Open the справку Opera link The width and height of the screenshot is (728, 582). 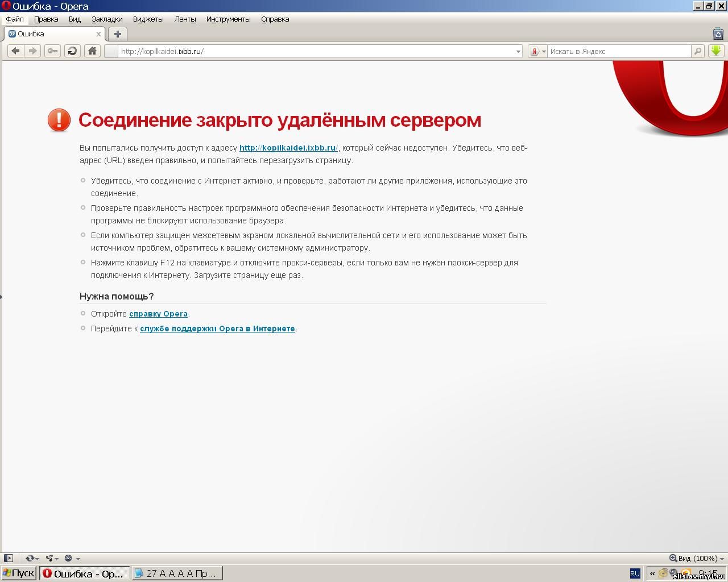point(158,314)
